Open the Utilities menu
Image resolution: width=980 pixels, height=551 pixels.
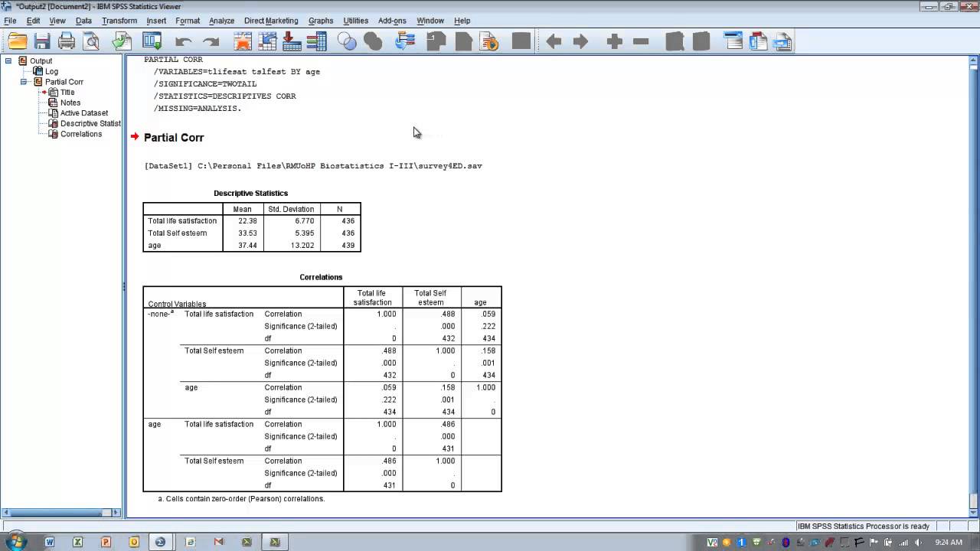coord(355,21)
